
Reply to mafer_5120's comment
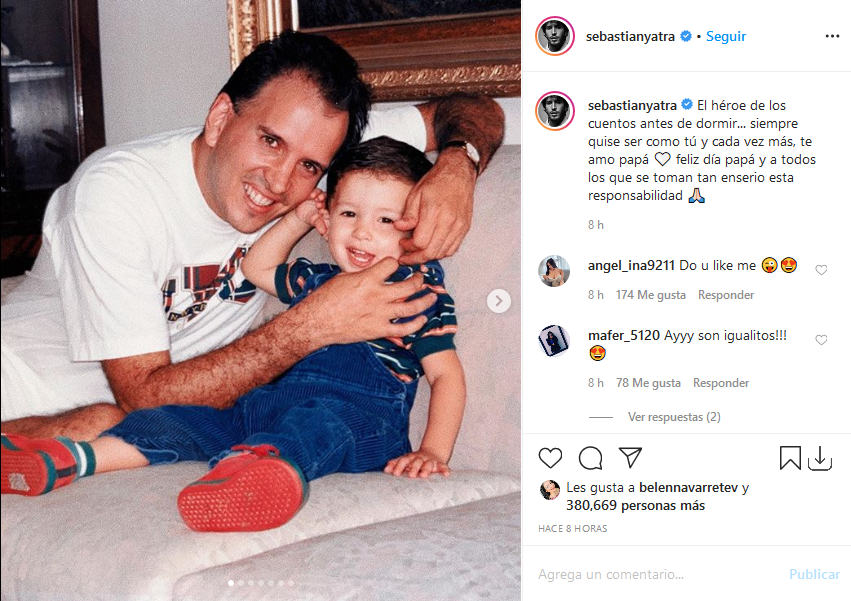point(721,383)
